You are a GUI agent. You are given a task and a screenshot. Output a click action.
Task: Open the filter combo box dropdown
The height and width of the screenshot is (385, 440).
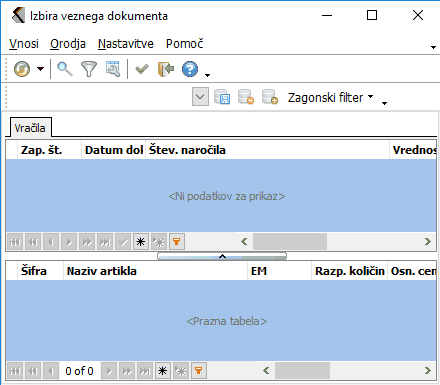click(200, 97)
